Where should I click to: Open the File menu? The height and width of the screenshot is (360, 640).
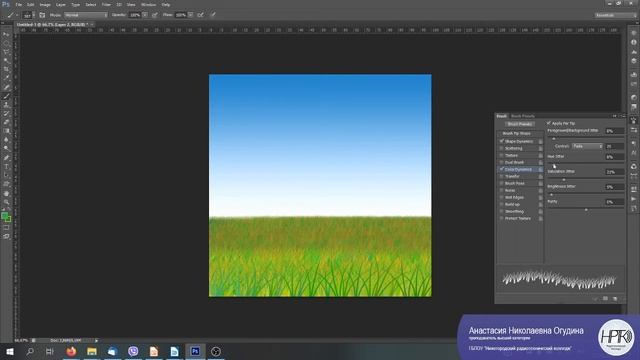(18, 4)
